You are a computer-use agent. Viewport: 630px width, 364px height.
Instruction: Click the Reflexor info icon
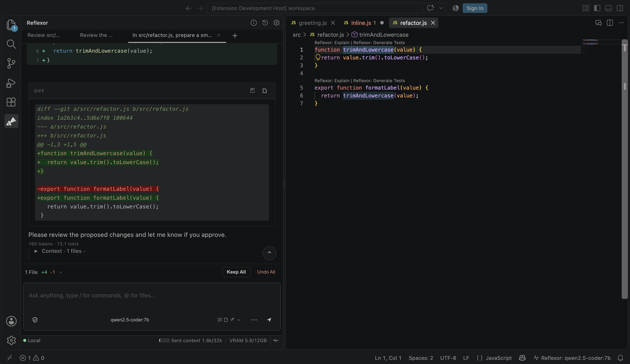click(254, 23)
